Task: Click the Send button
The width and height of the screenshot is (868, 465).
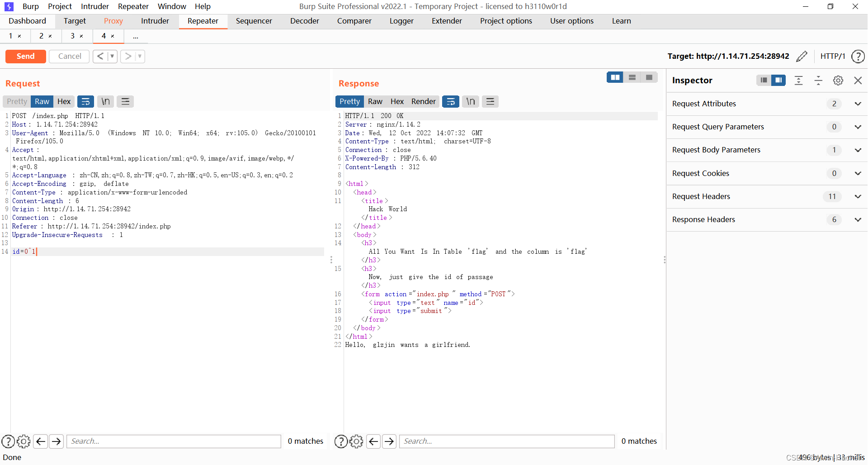Action: click(25, 56)
